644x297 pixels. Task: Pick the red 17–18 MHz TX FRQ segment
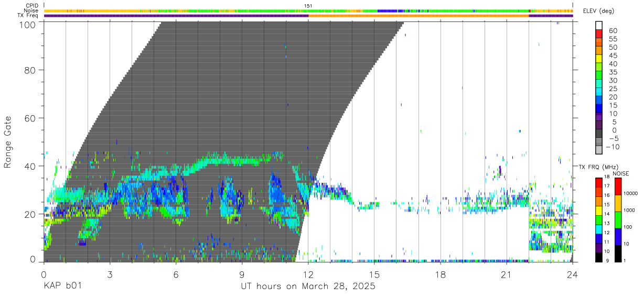pyautogui.click(x=599, y=183)
